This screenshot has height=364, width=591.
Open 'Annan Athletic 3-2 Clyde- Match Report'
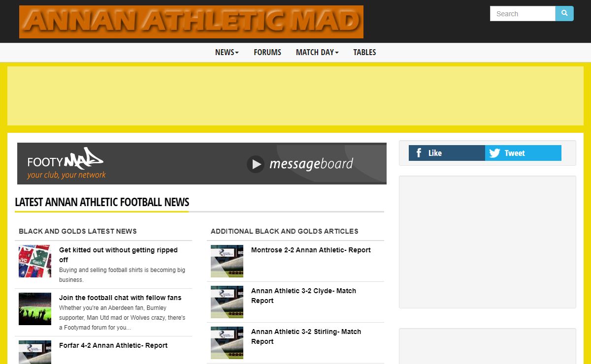pyautogui.click(x=303, y=296)
